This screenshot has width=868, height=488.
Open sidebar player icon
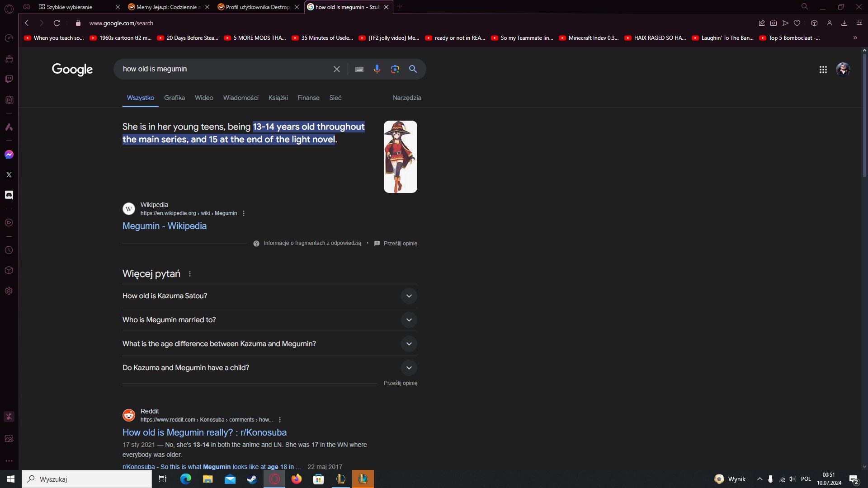(x=9, y=223)
